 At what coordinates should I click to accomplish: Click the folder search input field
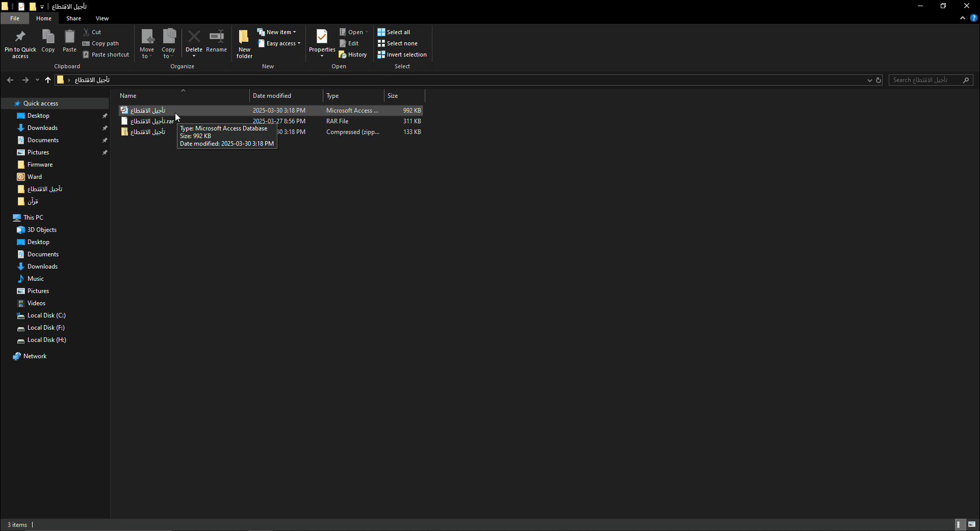coord(925,80)
